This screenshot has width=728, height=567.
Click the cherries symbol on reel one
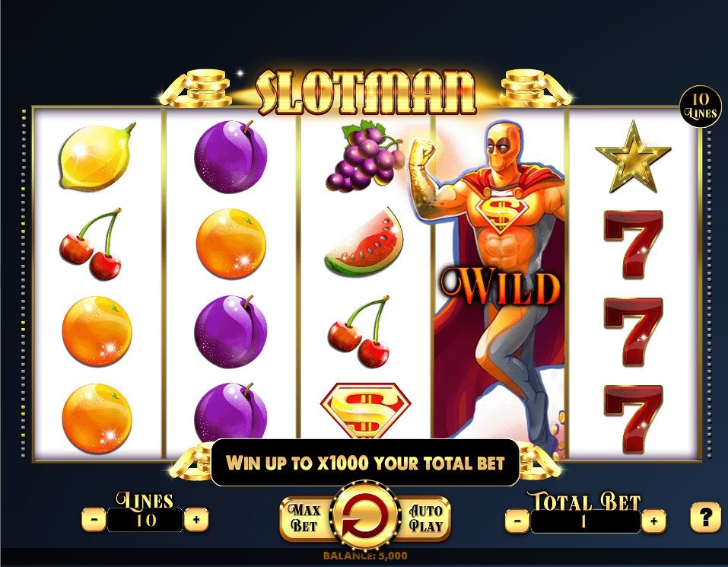pos(92,244)
